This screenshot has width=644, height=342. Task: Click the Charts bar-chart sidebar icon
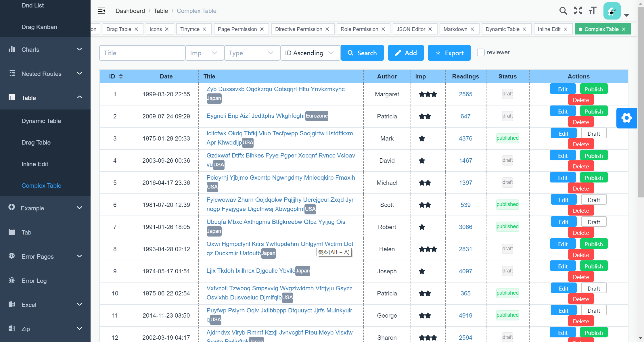pyautogui.click(x=12, y=49)
